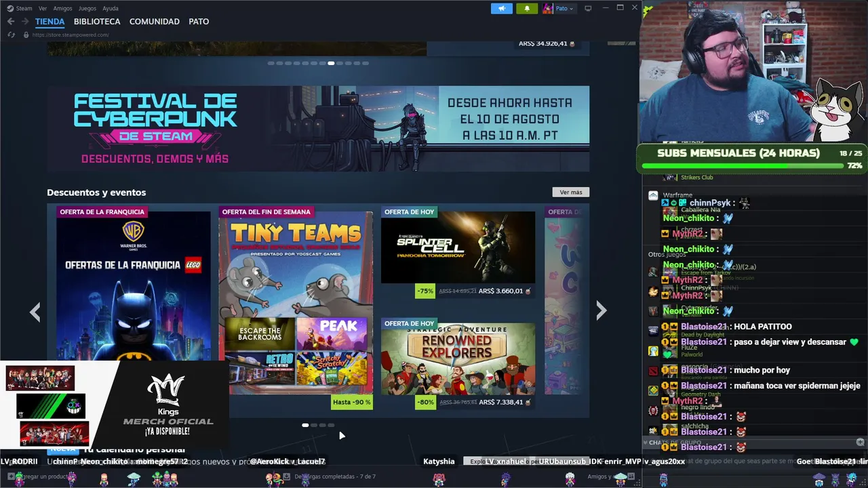
Task: Click the Dead by Daylight game icon
Action: coord(653,331)
